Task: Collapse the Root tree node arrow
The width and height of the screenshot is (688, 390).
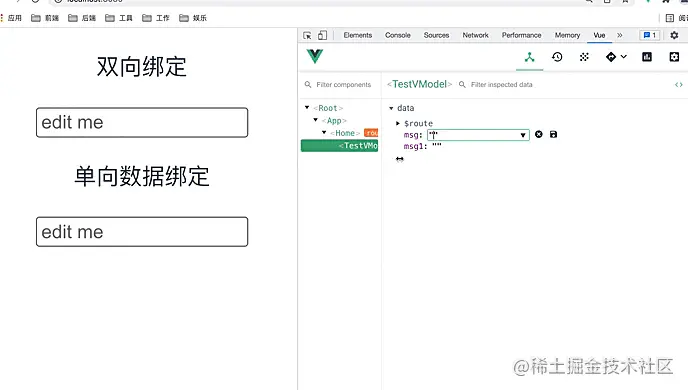Action: [x=307, y=107]
